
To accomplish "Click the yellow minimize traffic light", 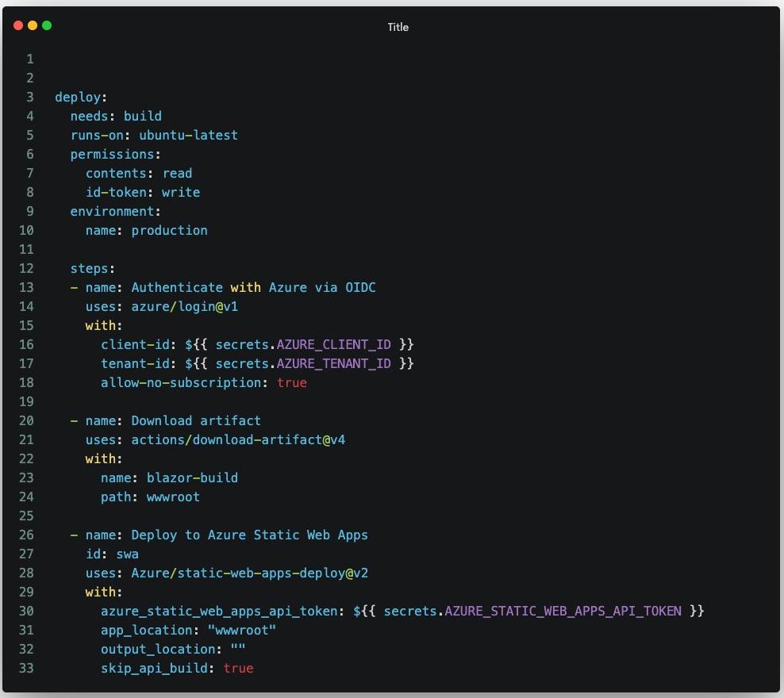I will [x=32, y=25].
